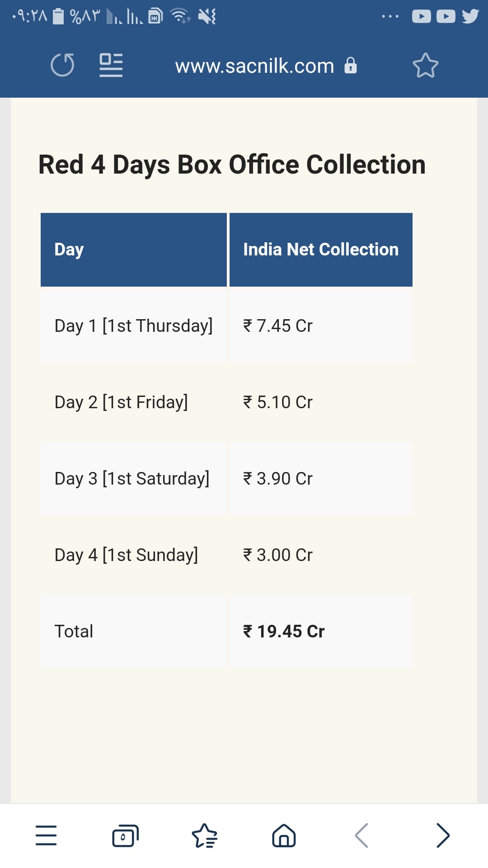Viewport: 488px width, 868px height.
Task: Select the India Net Collection header
Action: click(321, 250)
